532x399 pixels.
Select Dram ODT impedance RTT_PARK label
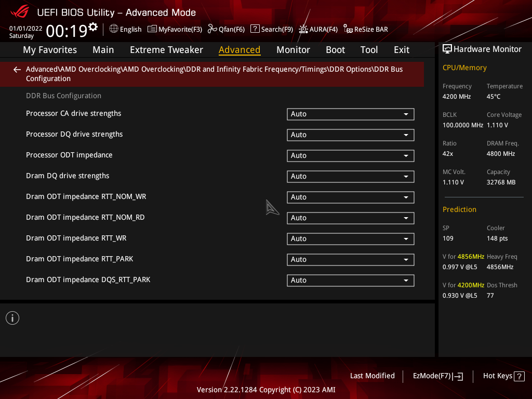coord(79,259)
